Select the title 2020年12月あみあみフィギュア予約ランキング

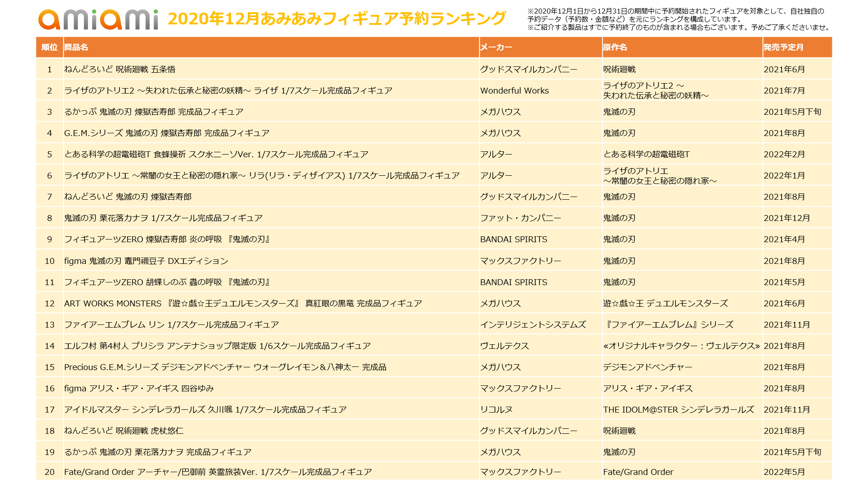pos(336,19)
